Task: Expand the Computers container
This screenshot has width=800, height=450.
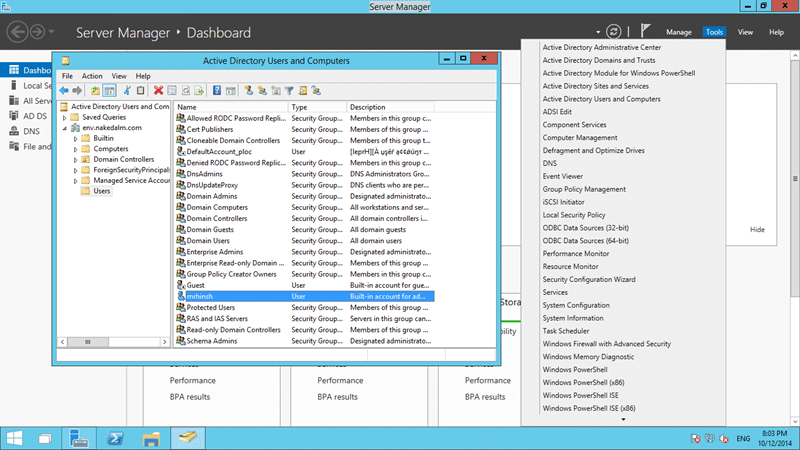Action: tap(76, 149)
